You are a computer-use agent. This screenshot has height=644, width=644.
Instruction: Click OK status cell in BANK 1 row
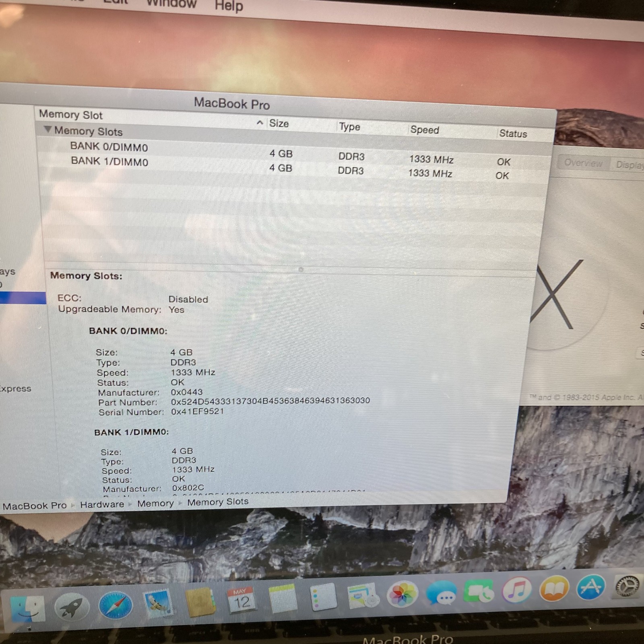click(502, 175)
